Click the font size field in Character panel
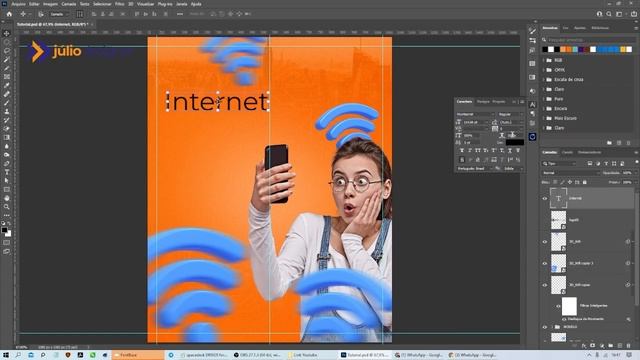This screenshot has width=640, height=360. click(x=475, y=122)
